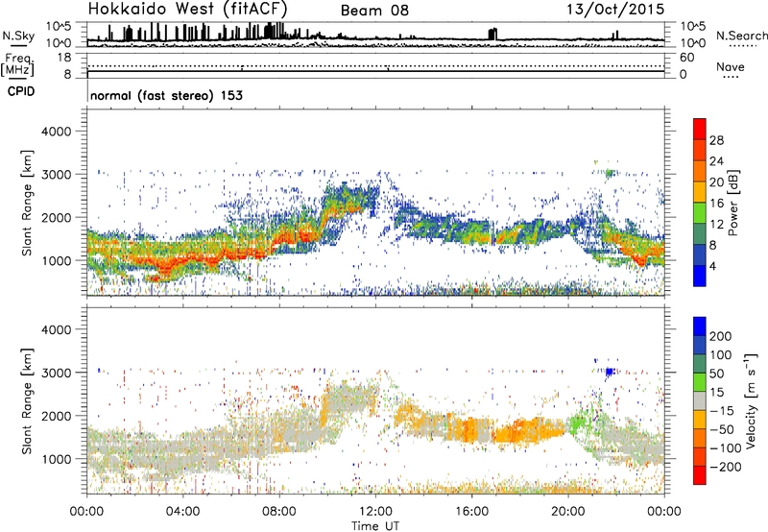Click the '20:00' time tick label
This screenshot has height=532, width=768.
pyautogui.click(x=567, y=512)
